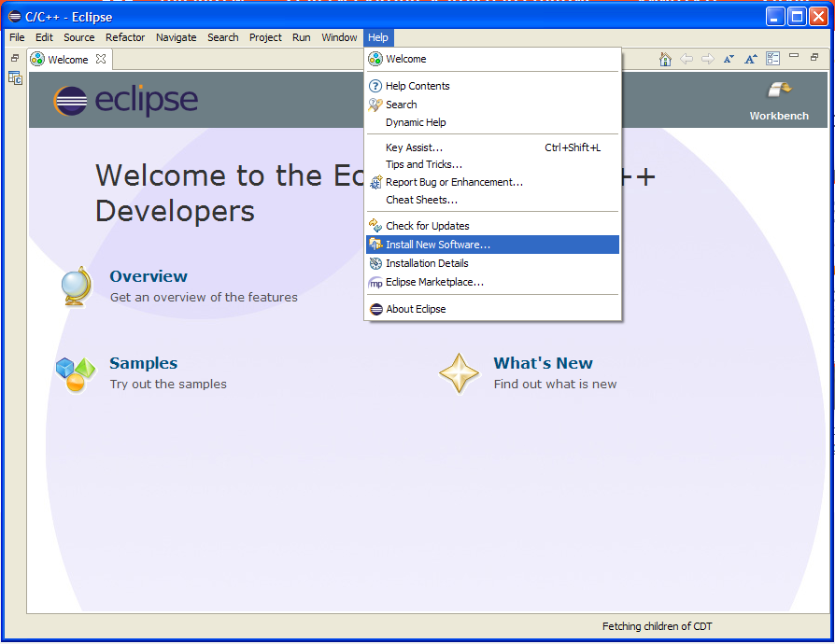The width and height of the screenshot is (835, 644).
Task: Click the Samples shapes icon
Action: (x=76, y=374)
